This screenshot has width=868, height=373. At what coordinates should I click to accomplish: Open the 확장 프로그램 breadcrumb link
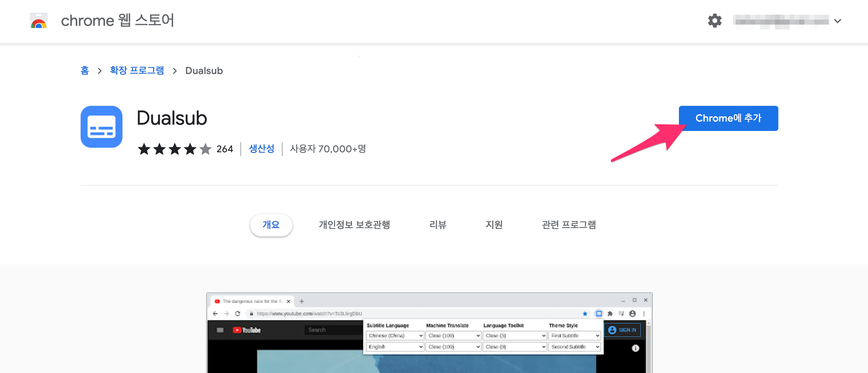point(137,71)
